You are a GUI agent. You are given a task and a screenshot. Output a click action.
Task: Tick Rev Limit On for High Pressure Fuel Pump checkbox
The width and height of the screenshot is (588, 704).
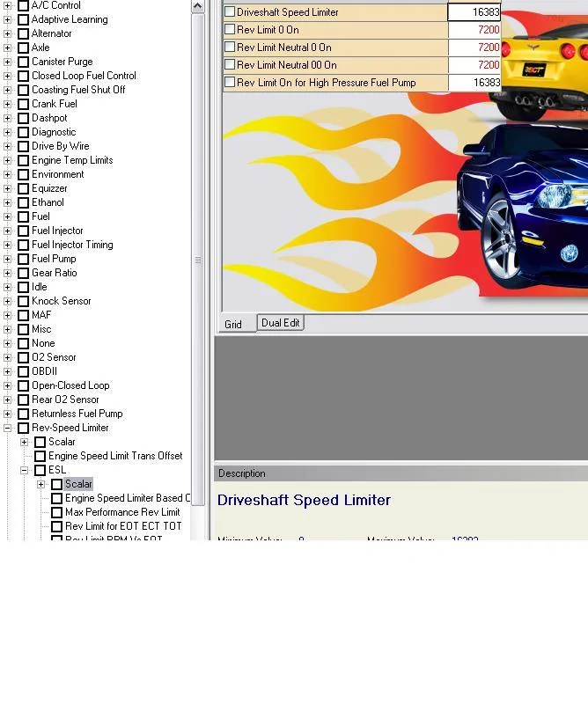coord(230,82)
